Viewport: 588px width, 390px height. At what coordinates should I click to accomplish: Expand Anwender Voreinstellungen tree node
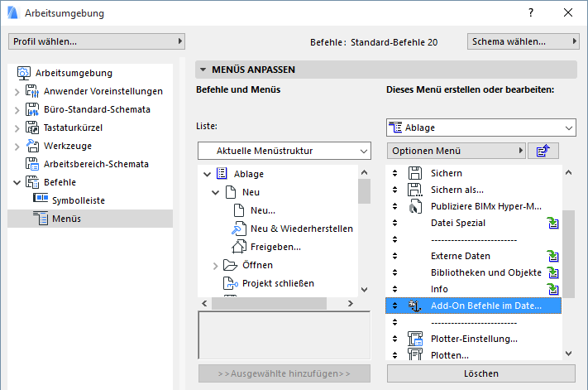(17, 91)
